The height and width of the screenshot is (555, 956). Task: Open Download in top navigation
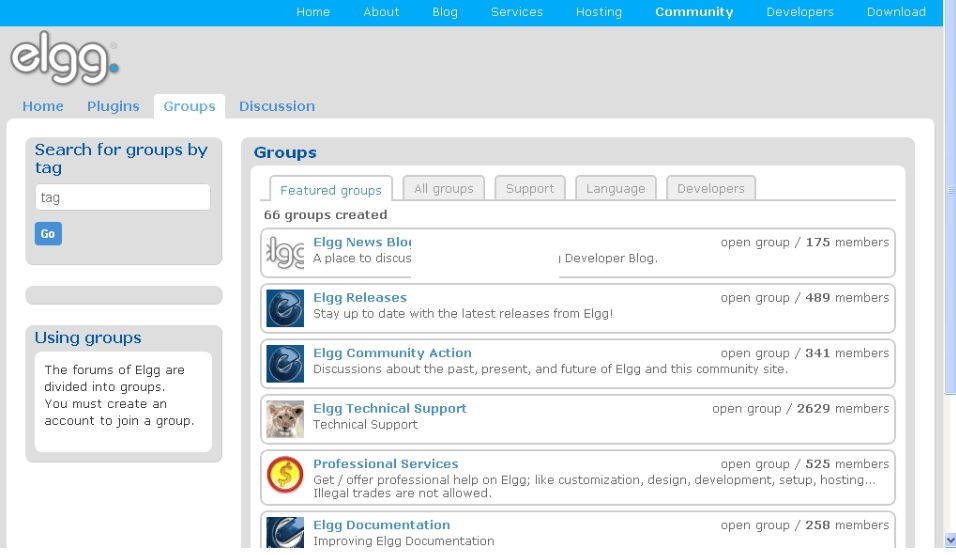tap(896, 12)
